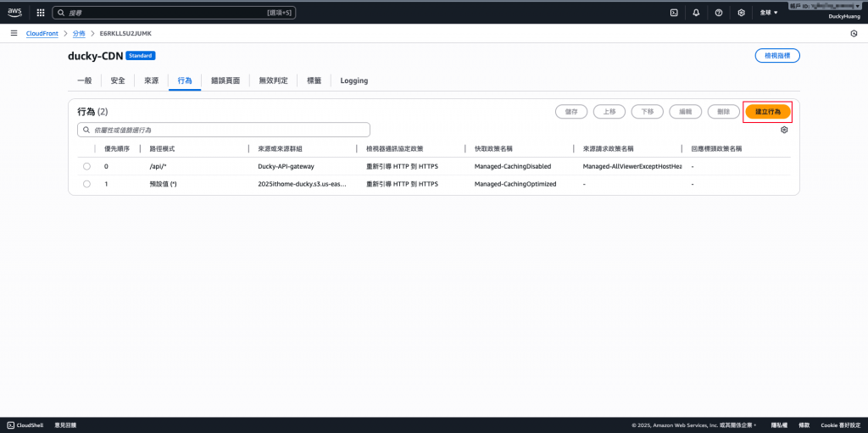Open the 分佈 breadcrumb link
Image resolution: width=868 pixels, height=433 pixels.
[79, 33]
